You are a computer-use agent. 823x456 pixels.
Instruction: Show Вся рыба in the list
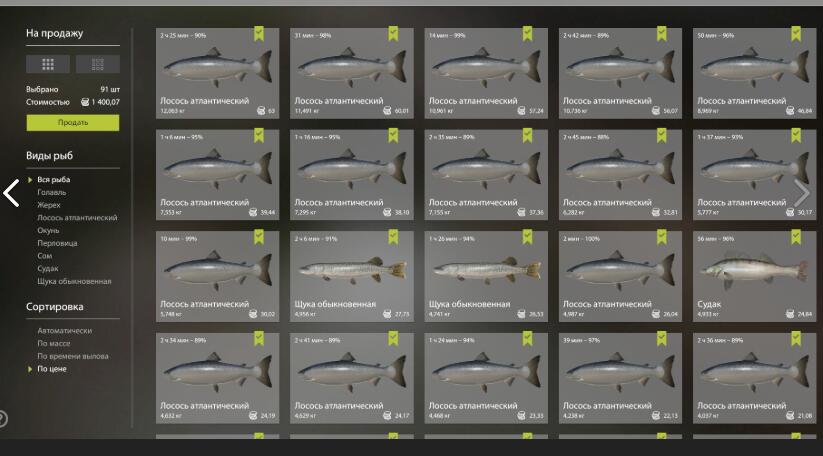[54, 179]
